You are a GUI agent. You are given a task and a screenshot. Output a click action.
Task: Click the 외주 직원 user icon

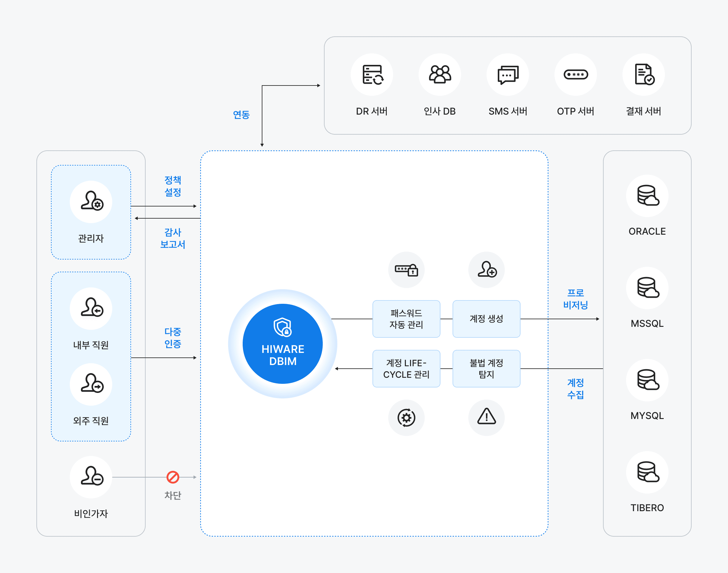pyautogui.click(x=91, y=384)
